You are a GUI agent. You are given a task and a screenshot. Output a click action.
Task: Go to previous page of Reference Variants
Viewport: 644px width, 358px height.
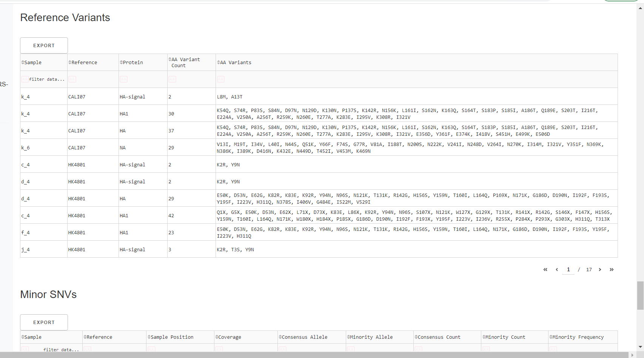557,269
